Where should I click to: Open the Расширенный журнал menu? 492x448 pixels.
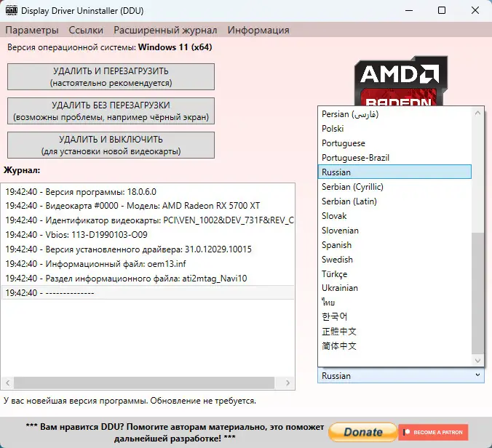pyautogui.click(x=165, y=30)
